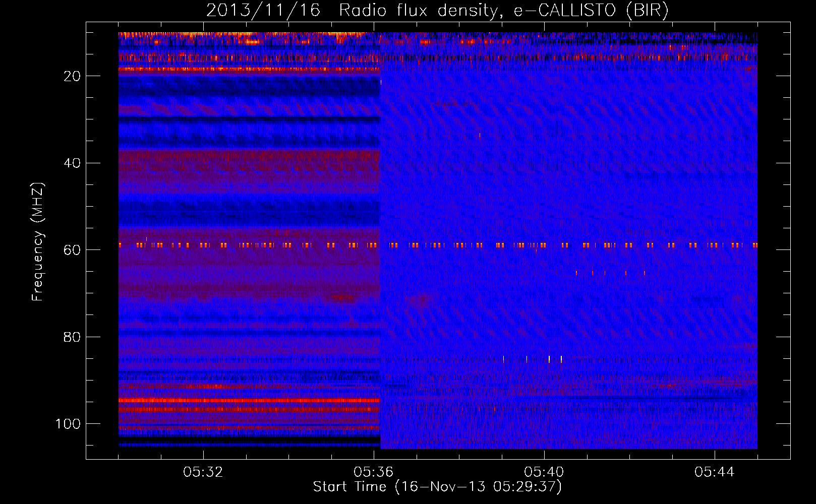Click the 'Frequency (MHZ)' axis label

point(38,242)
